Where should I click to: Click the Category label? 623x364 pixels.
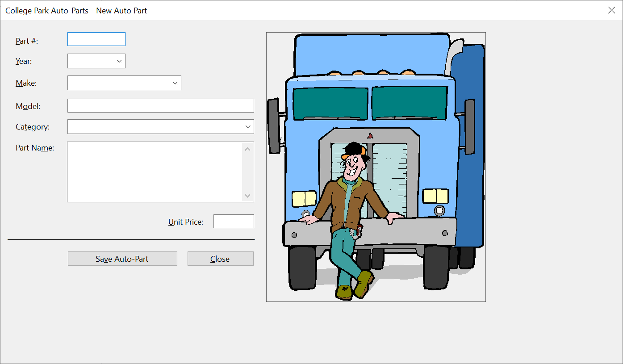point(33,127)
